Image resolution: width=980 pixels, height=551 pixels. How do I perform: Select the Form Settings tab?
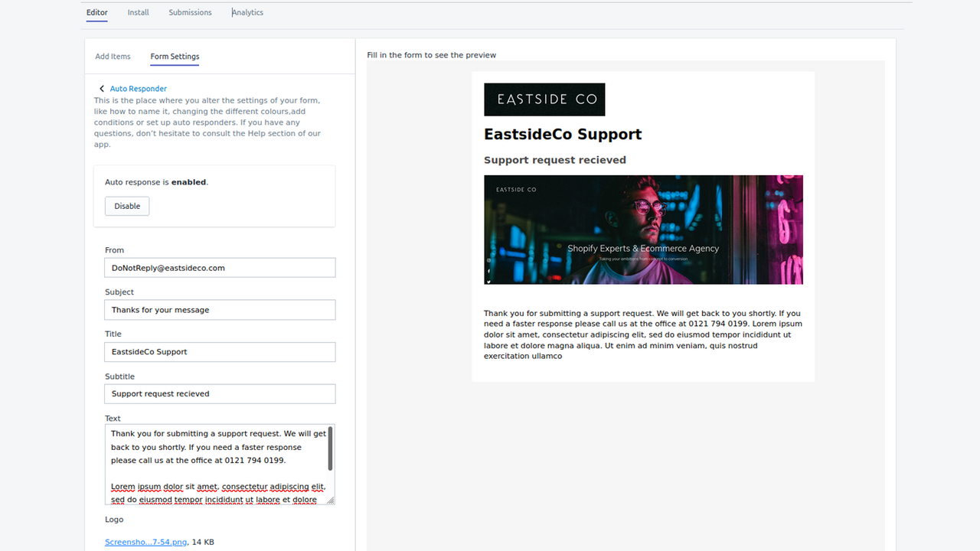tap(175, 57)
